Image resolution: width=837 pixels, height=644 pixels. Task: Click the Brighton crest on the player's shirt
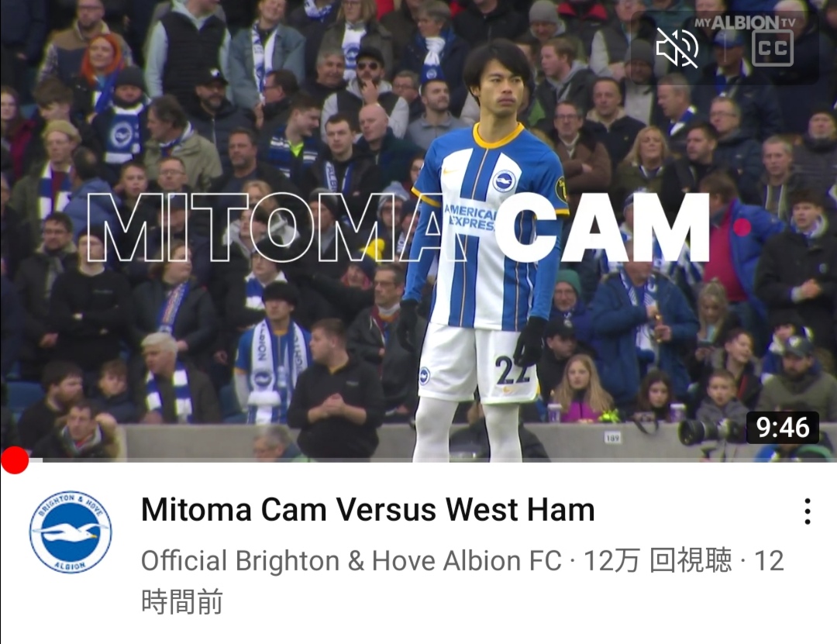click(504, 181)
